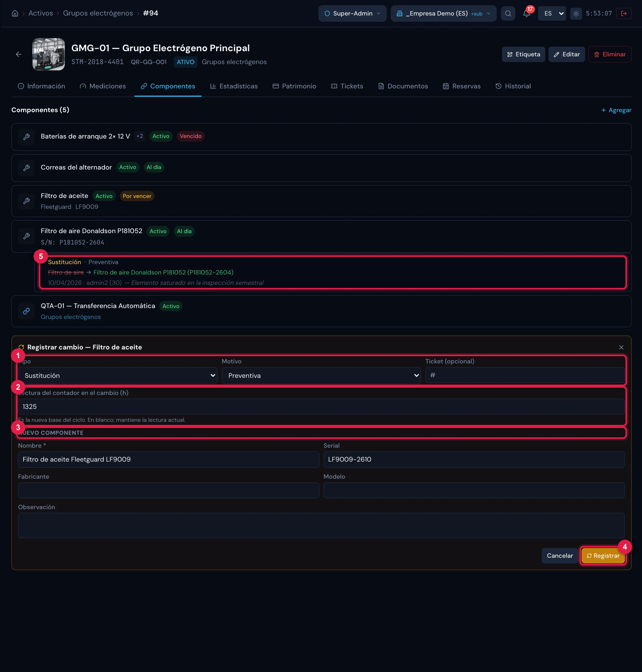Select the Componentes tab
Image resolution: width=642 pixels, height=672 pixels.
[x=168, y=86]
